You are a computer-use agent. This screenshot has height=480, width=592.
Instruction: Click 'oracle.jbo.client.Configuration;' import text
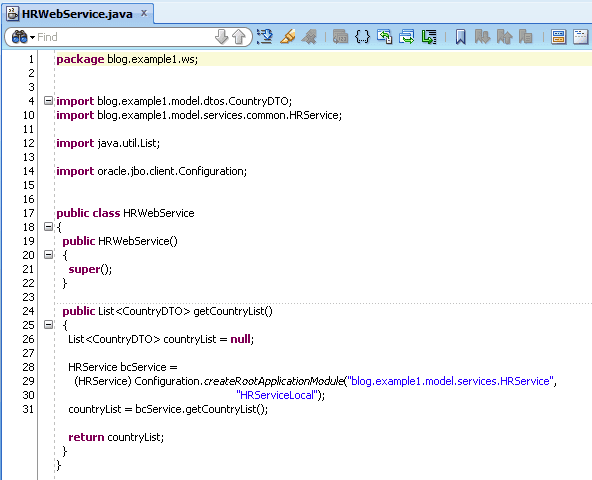pos(172,171)
